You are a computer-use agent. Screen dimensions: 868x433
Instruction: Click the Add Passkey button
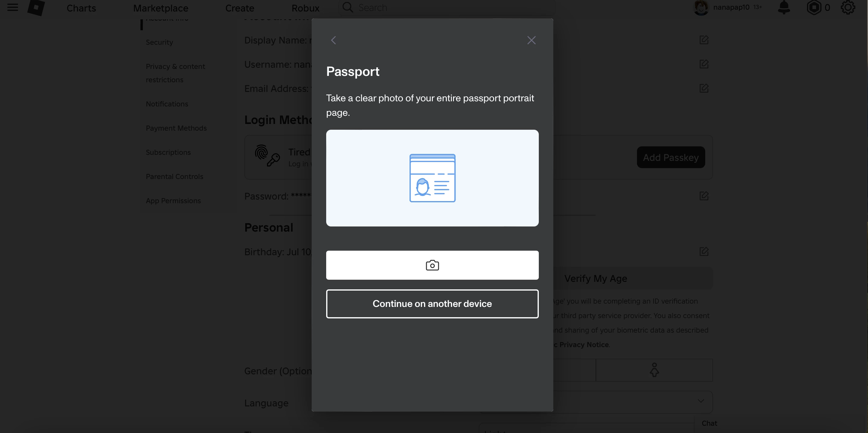coord(670,157)
